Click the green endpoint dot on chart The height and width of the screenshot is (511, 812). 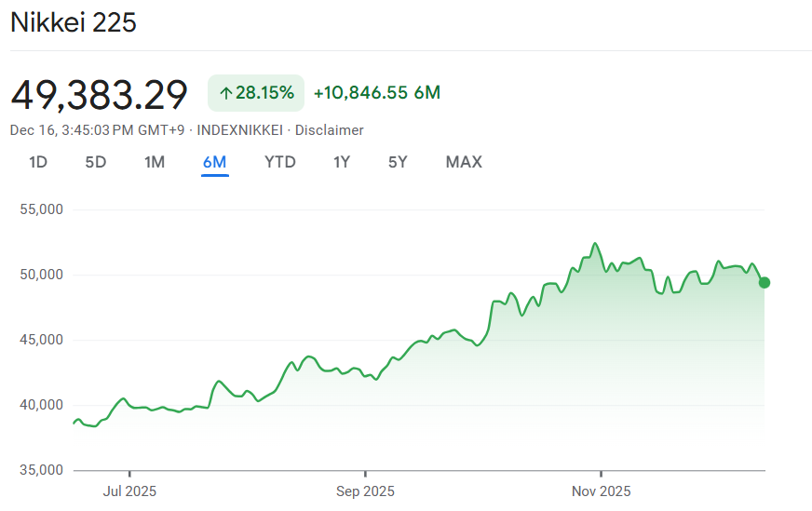[765, 282]
